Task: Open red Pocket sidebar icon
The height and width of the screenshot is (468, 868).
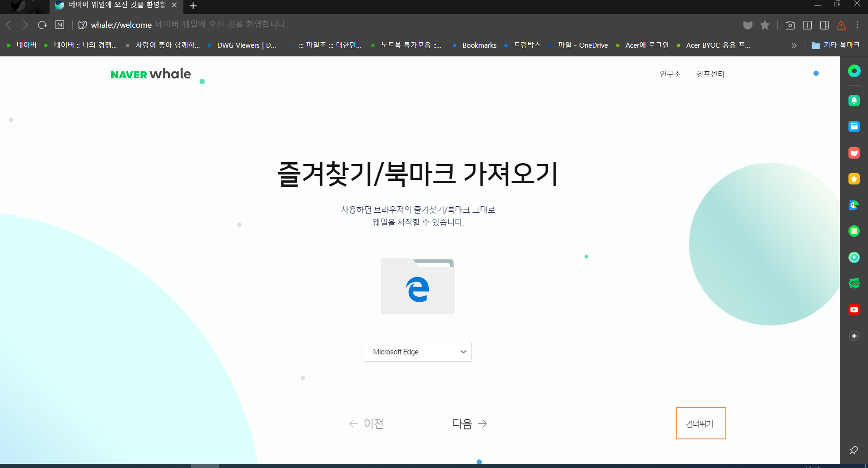Action: pos(854,153)
